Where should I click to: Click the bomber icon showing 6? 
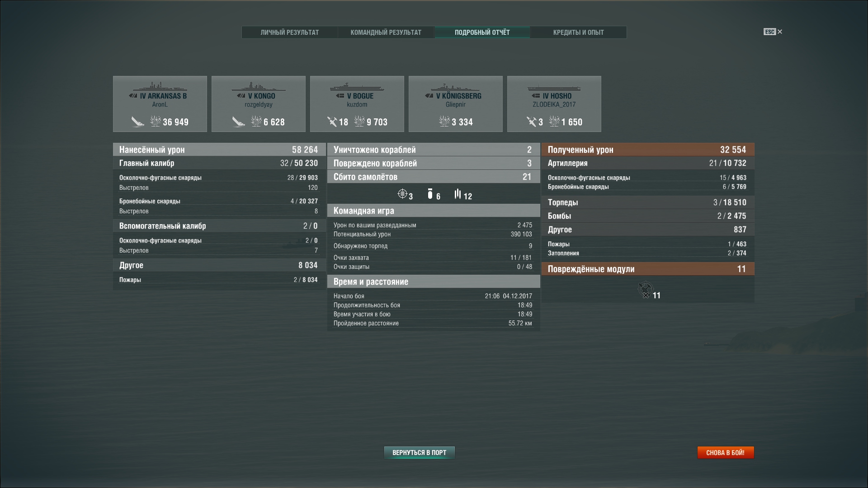430,194
